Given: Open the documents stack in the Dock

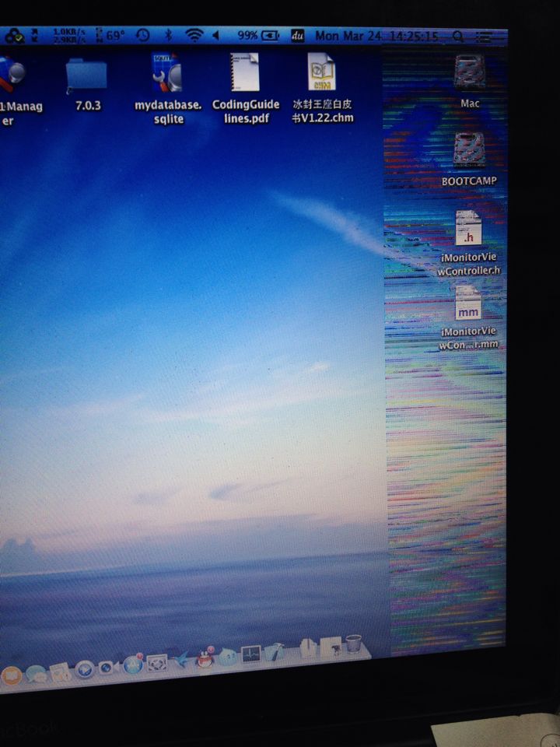Looking at the screenshot, I should click(x=308, y=649).
